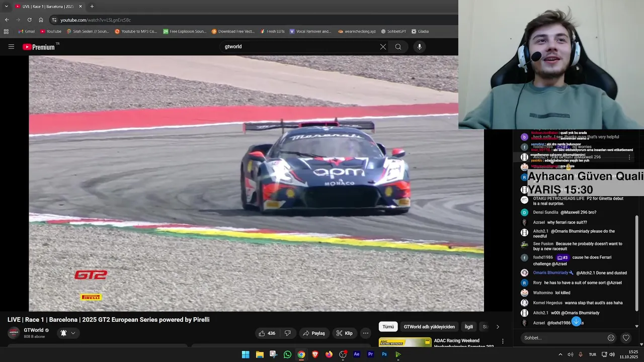644x362 pixels.
Task: Clear the gtworld search text
Action: (x=383, y=47)
